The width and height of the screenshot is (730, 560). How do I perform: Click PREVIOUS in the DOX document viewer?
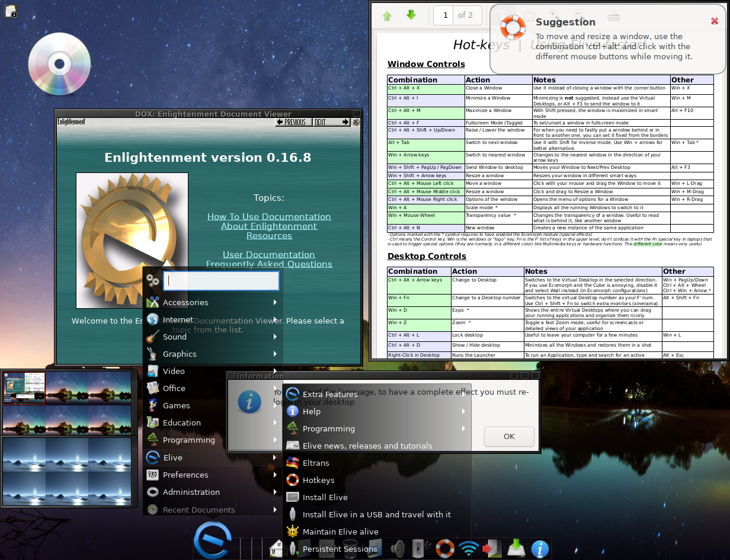[x=294, y=122]
